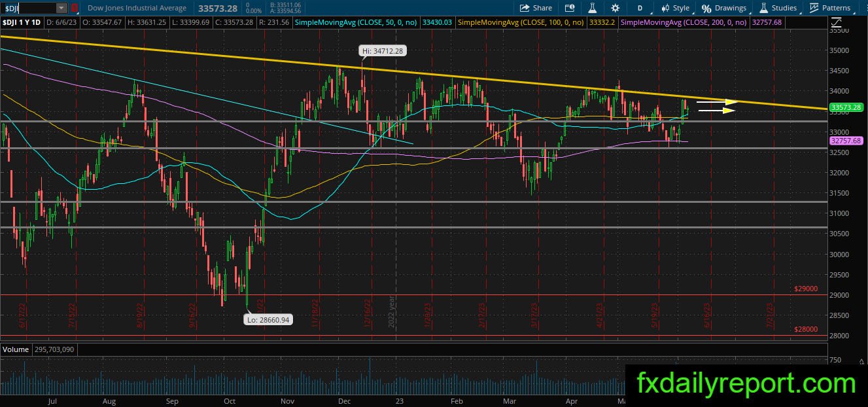Click the Share button
The image size is (868, 407).
tap(536, 8)
